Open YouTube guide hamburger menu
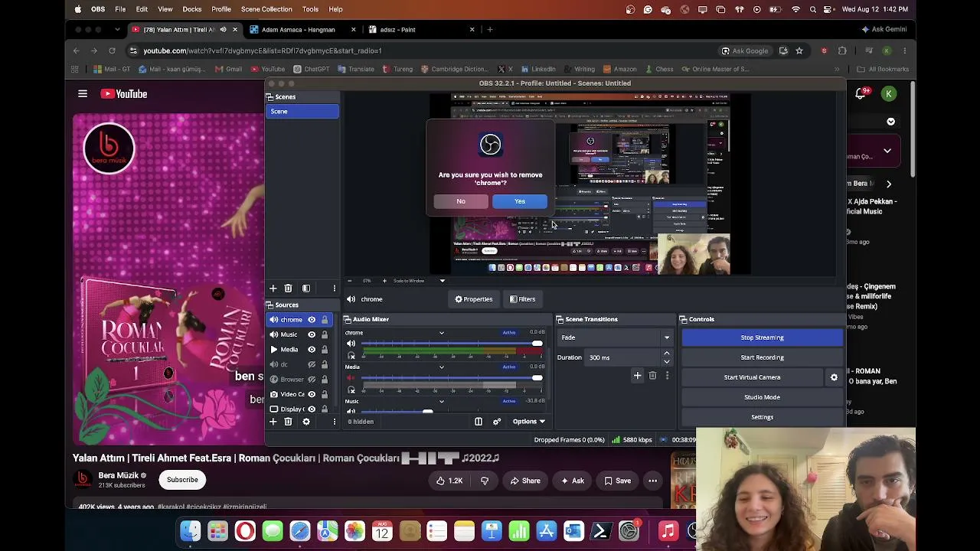 tap(83, 94)
